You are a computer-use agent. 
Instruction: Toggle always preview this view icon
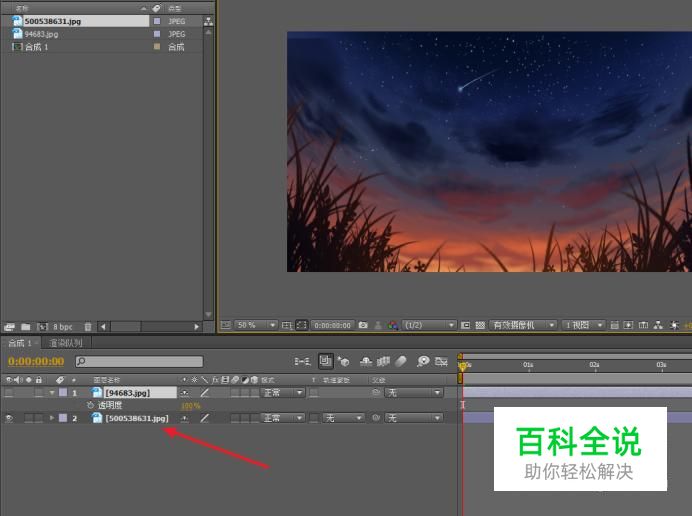pyautogui.click(x=226, y=325)
